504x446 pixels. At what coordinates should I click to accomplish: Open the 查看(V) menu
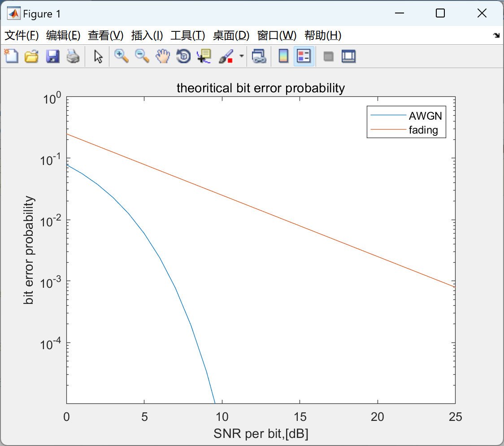[x=106, y=35]
